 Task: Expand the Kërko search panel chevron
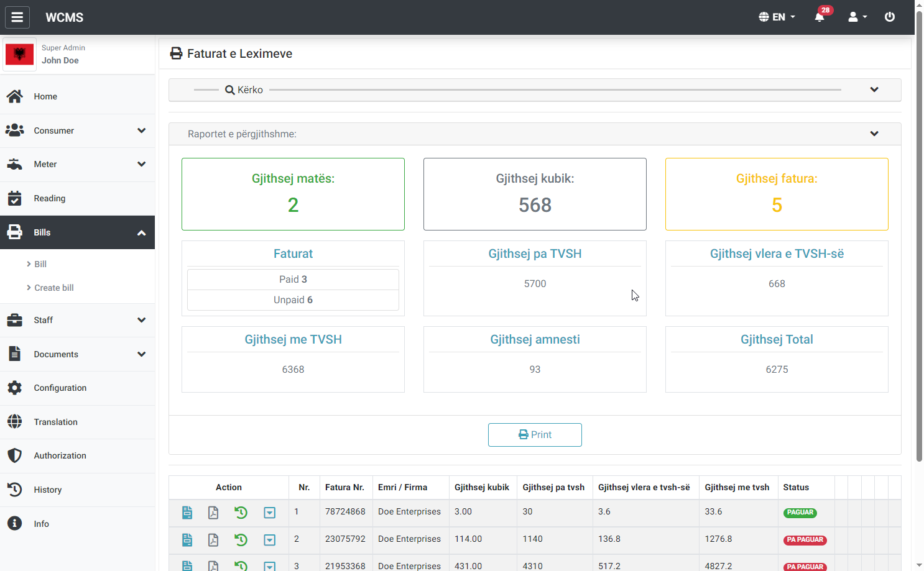pos(874,89)
